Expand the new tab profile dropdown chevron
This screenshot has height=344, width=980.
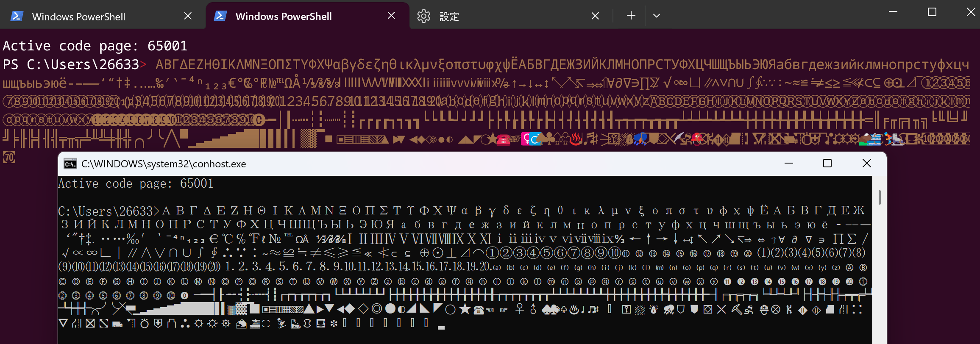657,16
